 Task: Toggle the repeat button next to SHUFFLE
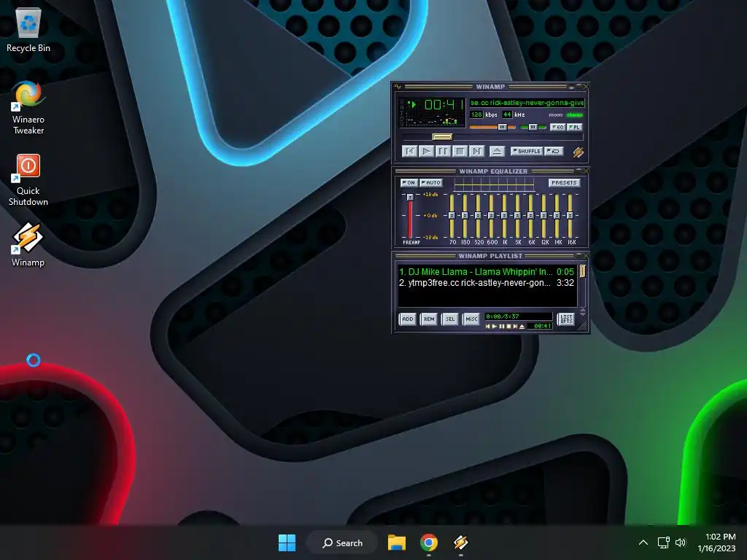coord(554,151)
